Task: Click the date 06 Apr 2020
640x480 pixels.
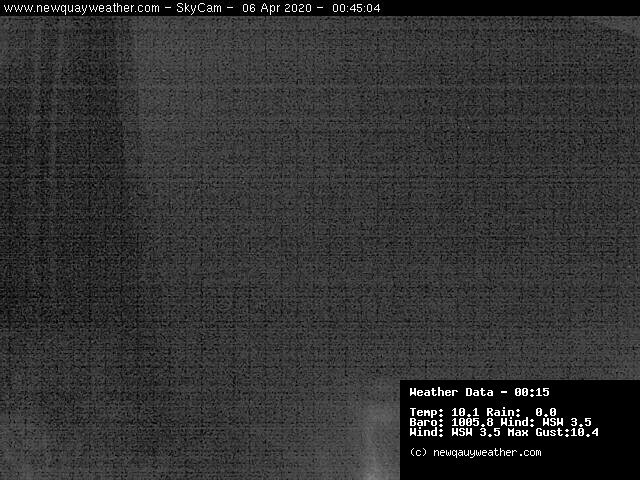Action: point(277,8)
